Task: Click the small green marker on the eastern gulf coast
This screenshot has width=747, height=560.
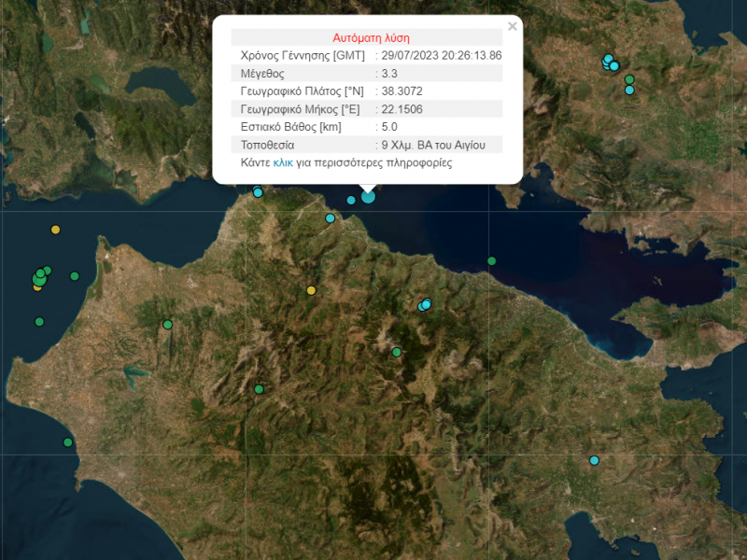Action: 490,262
